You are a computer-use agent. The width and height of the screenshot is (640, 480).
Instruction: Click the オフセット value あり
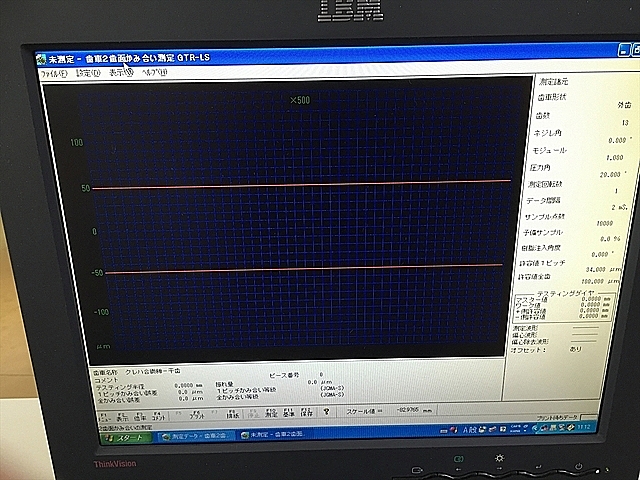575,349
